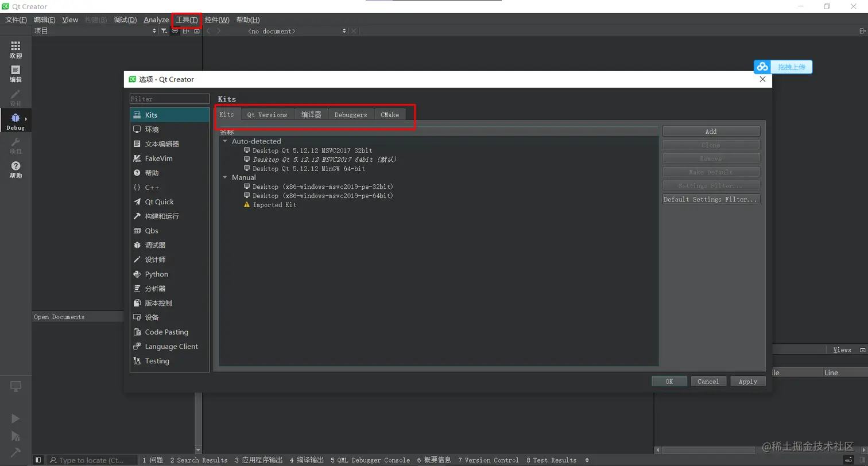868x466 pixels.
Task: Select Code Pasting options category
Action: click(169, 332)
